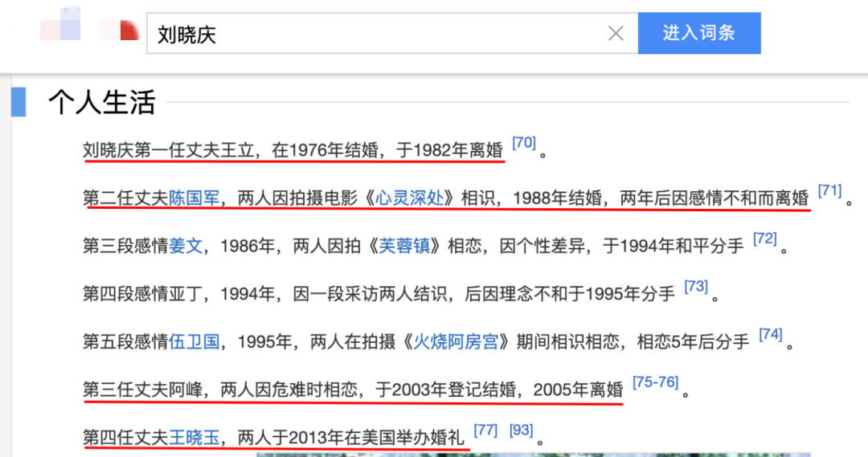
Task: Open the 陈国军 link
Action: pos(194,198)
